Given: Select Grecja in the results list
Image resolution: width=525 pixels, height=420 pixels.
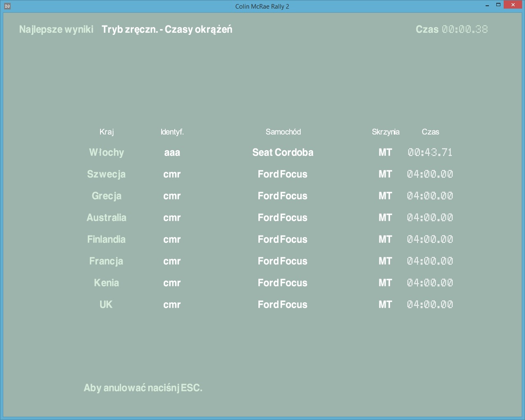Looking at the screenshot, I should [x=106, y=196].
